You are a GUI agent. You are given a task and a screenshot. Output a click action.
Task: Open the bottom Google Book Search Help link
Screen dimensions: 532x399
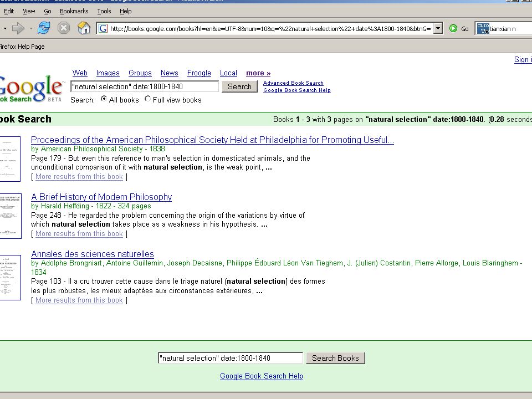pos(261,376)
